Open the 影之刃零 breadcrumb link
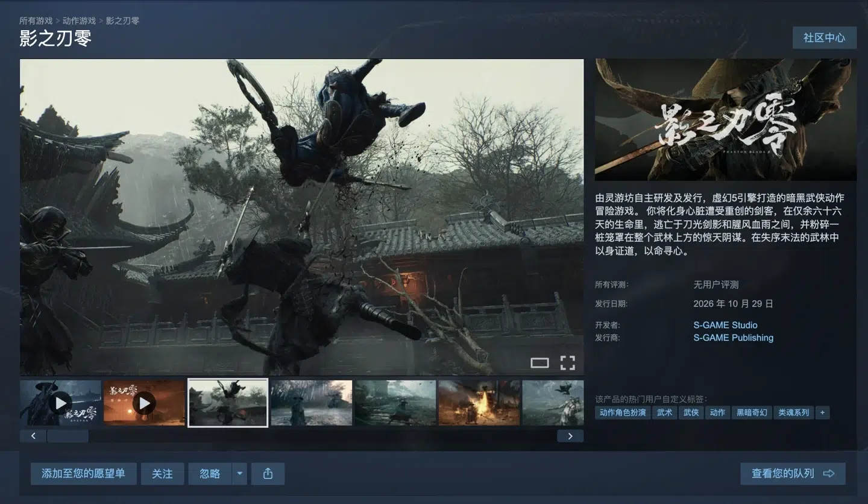868x504 pixels. click(x=122, y=20)
